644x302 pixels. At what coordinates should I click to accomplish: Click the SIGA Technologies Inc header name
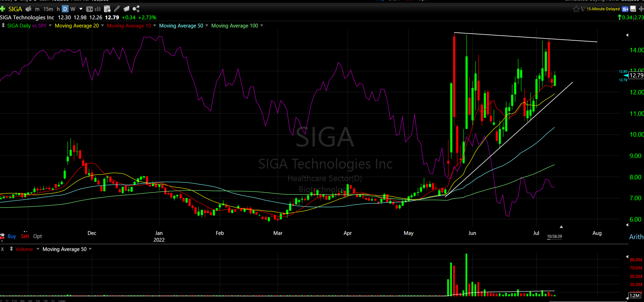27,17
